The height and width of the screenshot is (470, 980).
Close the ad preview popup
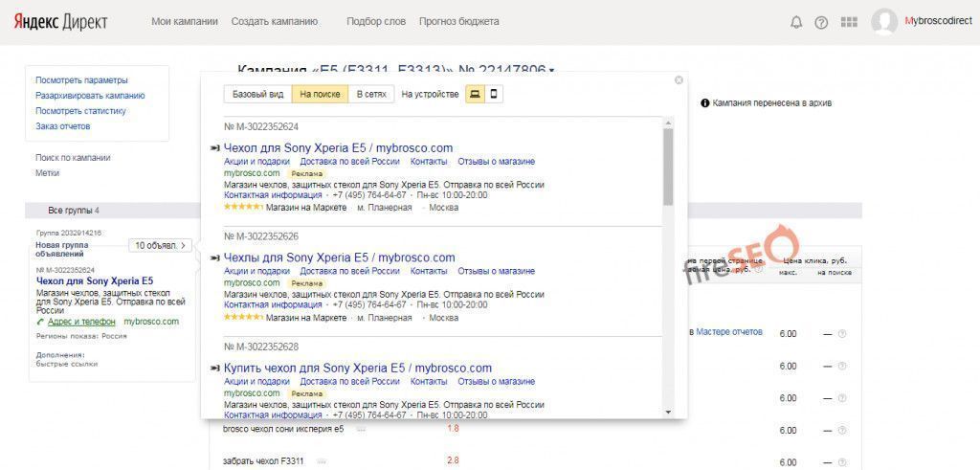coord(679,80)
